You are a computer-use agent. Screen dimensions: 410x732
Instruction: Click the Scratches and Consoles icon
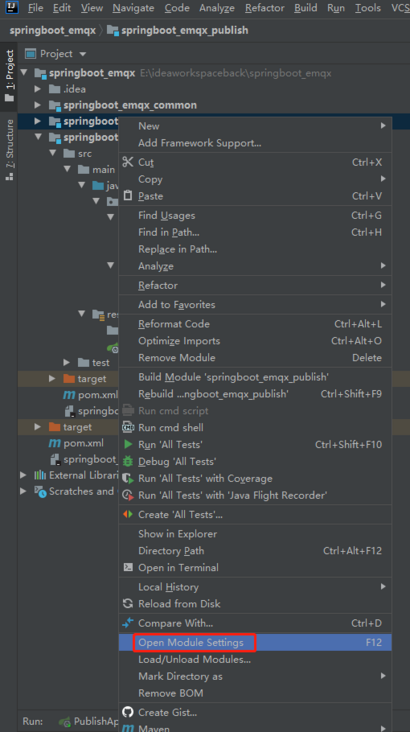point(41,491)
